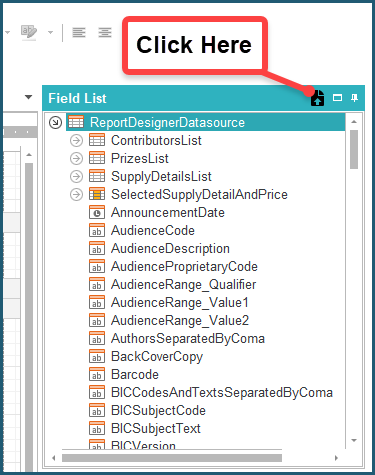Click the AnnouncementDate clock date icon
Screen dimensions: 375x475
(x=97, y=212)
